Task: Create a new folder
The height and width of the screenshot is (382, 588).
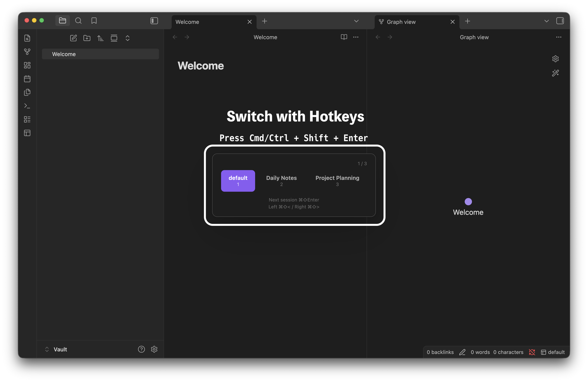Action: (87, 38)
